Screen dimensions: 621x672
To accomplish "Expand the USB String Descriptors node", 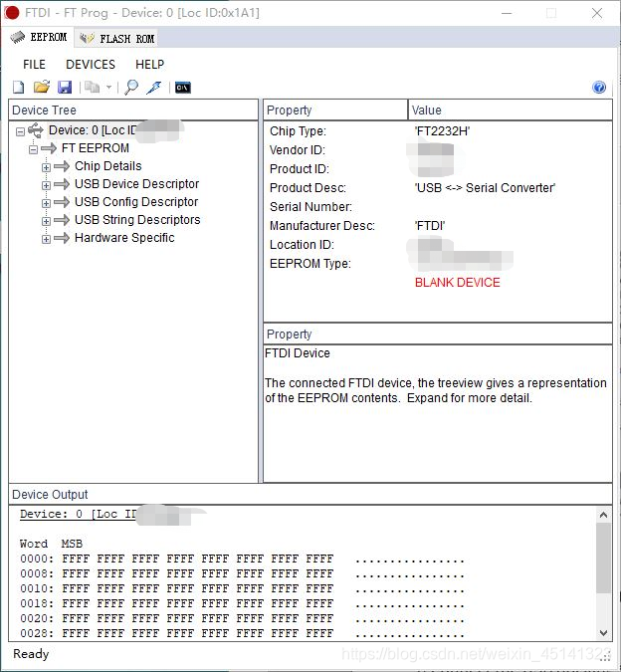I will click(x=46, y=221).
